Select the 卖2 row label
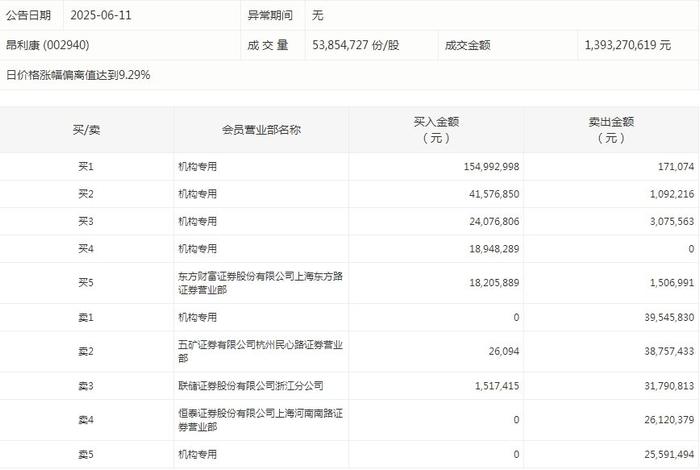Viewport: 700px width, 470px height. [86, 351]
